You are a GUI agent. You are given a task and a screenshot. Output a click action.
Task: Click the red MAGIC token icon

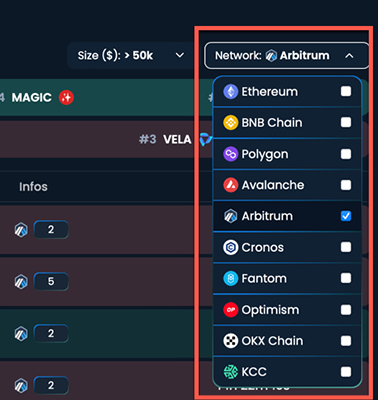tap(66, 98)
